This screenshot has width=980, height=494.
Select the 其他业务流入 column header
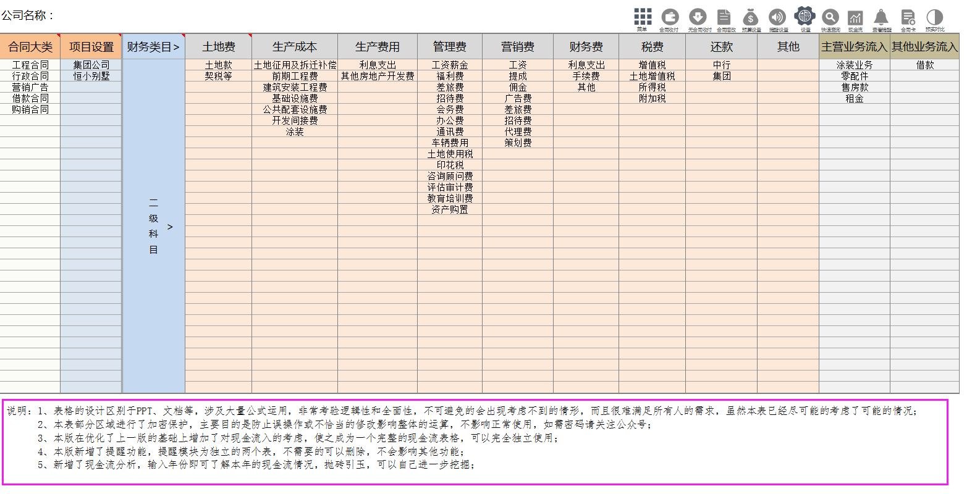(x=925, y=47)
